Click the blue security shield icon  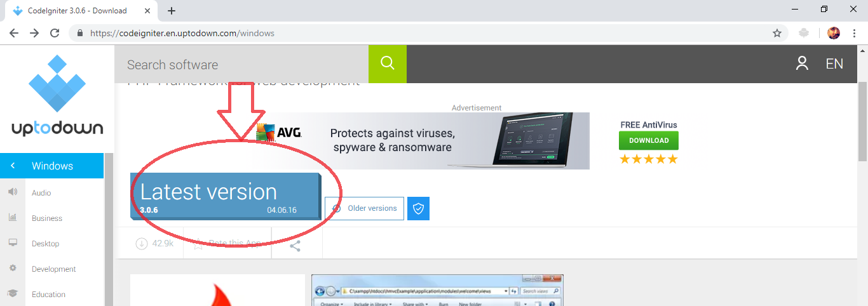[x=418, y=208]
